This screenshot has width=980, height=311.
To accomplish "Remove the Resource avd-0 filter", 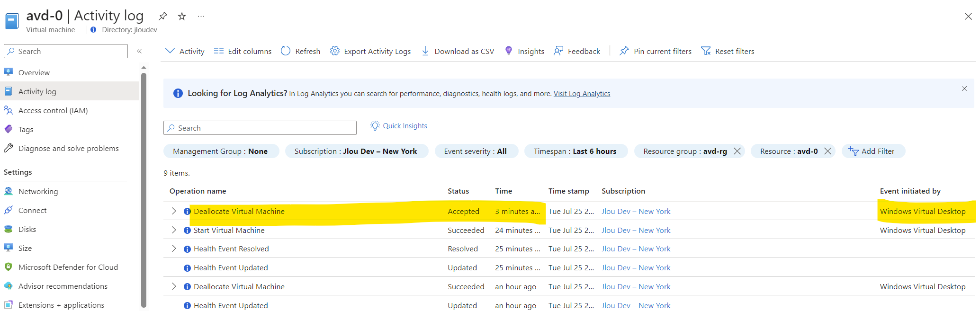I will click(828, 151).
